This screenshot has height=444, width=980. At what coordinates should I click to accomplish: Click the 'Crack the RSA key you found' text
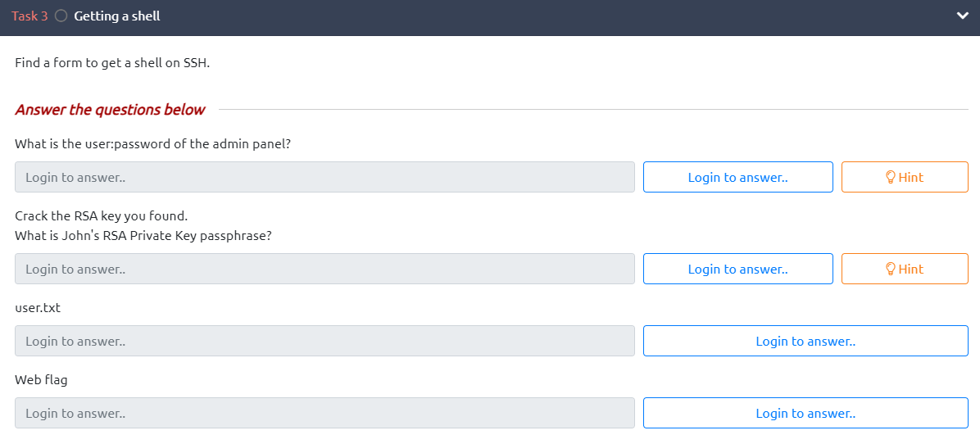(102, 216)
